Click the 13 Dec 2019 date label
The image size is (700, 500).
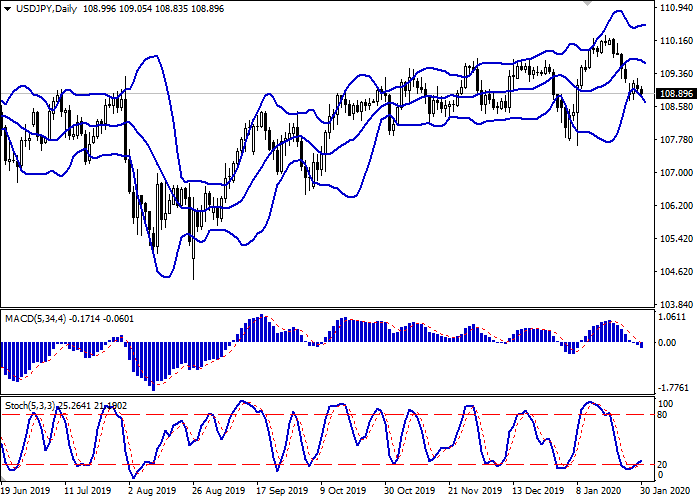coord(538,492)
